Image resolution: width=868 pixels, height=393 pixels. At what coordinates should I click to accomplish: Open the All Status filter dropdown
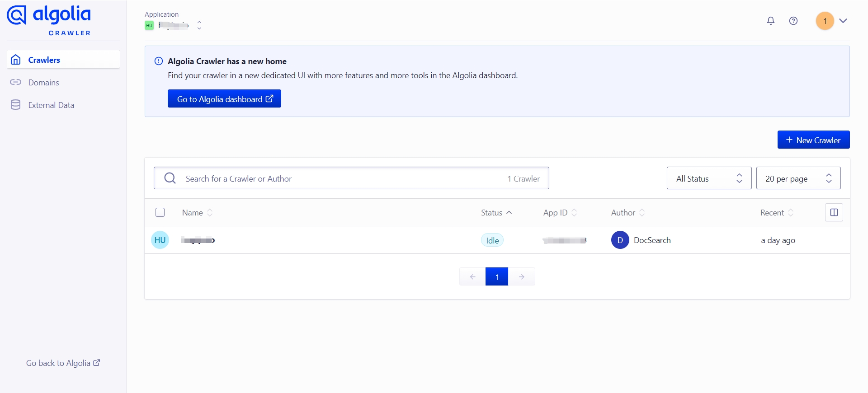click(x=709, y=178)
